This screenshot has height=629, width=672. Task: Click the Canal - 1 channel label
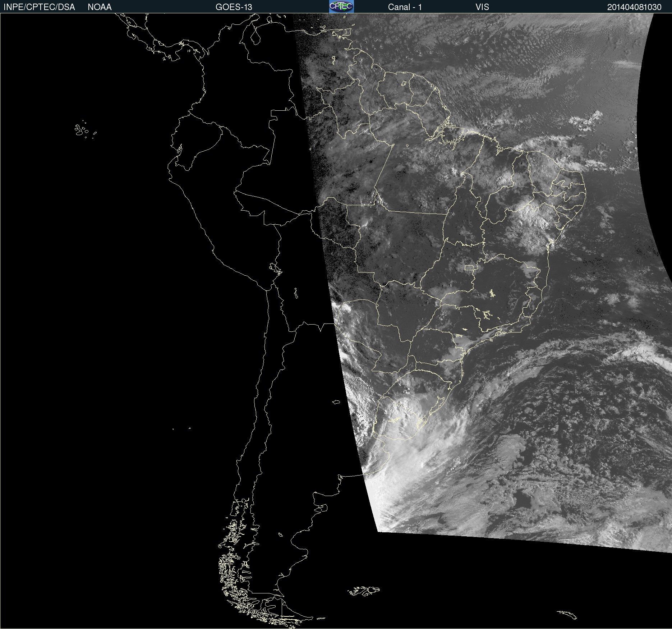click(405, 7)
